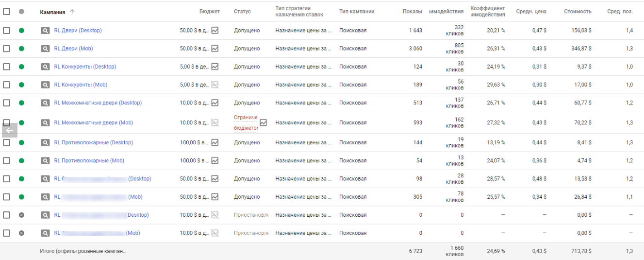Click search campaign icon beside RL Конкуренты (Desktop)

[x=45, y=67]
